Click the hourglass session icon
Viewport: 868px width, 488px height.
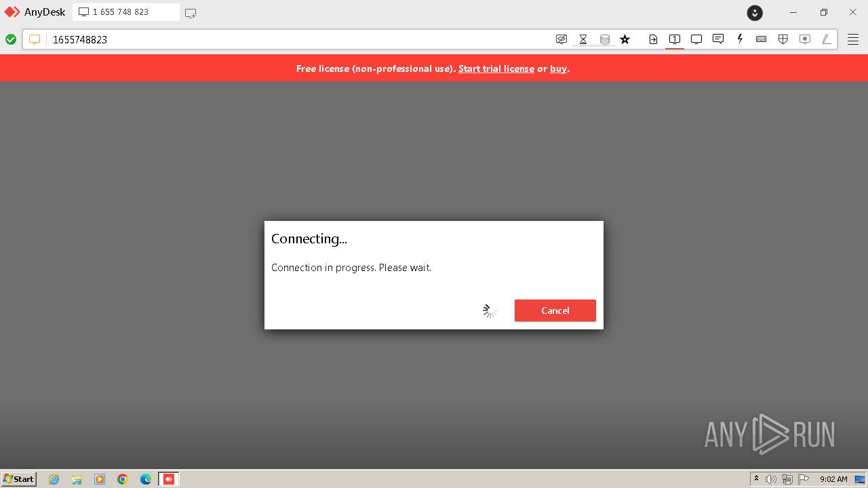583,39
